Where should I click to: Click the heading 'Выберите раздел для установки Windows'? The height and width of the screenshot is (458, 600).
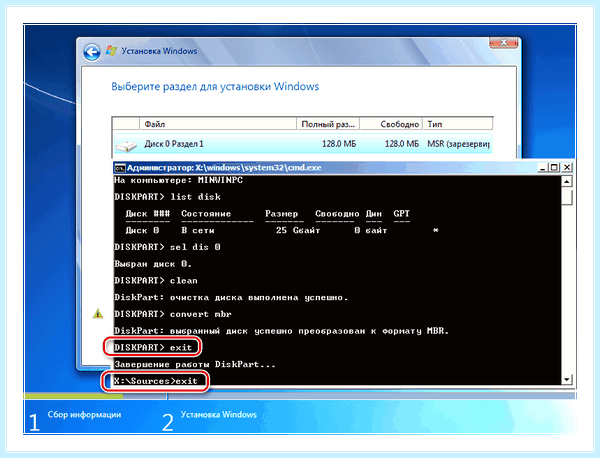click(x=215, y=86)
